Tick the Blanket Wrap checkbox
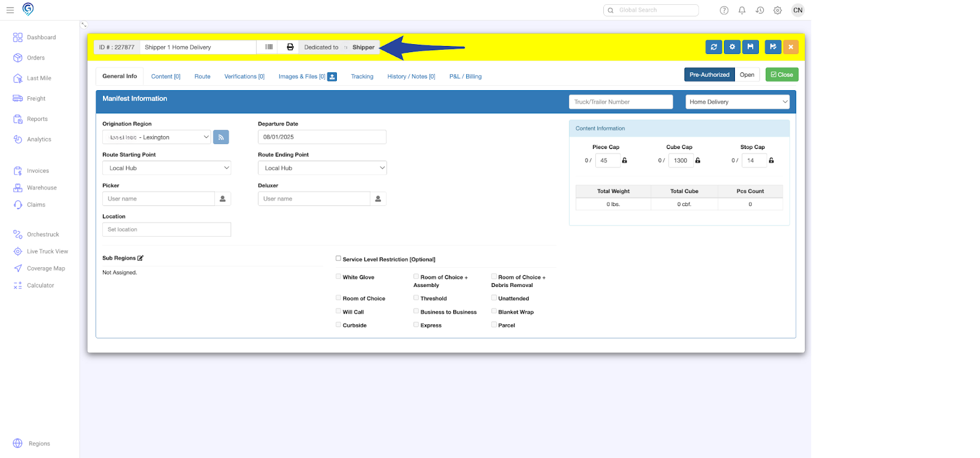This screenshot has height=458, width=980. click(x=494, y=311)
